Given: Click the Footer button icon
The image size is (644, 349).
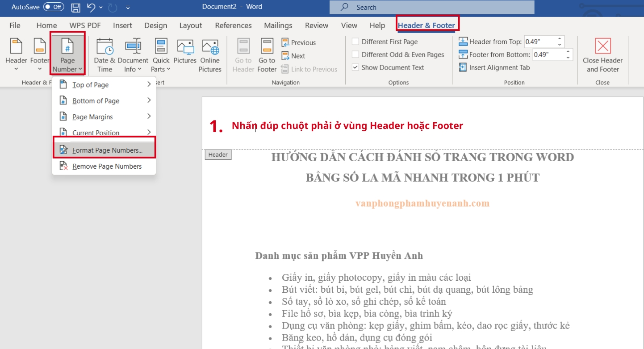Looking at the screenshot, I should click(x=40, y=46).
